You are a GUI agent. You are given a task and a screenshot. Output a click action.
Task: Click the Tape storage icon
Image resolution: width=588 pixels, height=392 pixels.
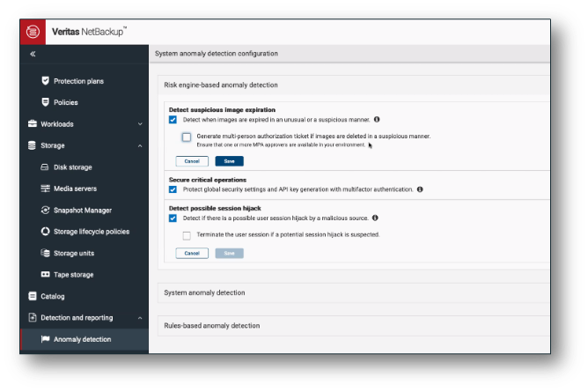pos(46,275)
